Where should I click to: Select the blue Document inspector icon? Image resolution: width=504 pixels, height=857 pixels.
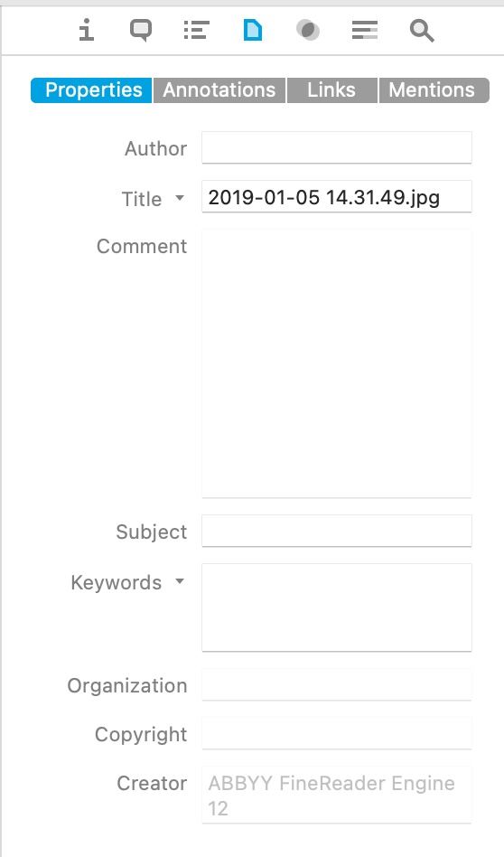(x=252, y=30)
